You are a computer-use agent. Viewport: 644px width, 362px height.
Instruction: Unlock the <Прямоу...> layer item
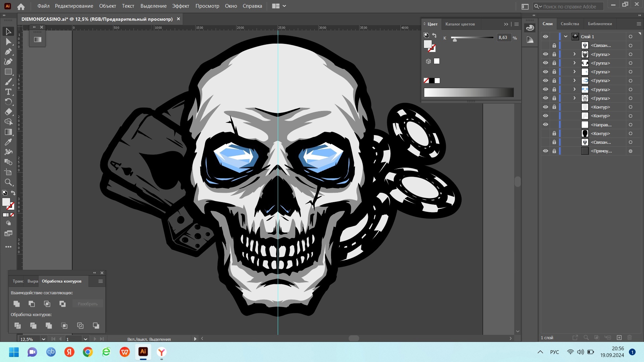coord(554,151)
